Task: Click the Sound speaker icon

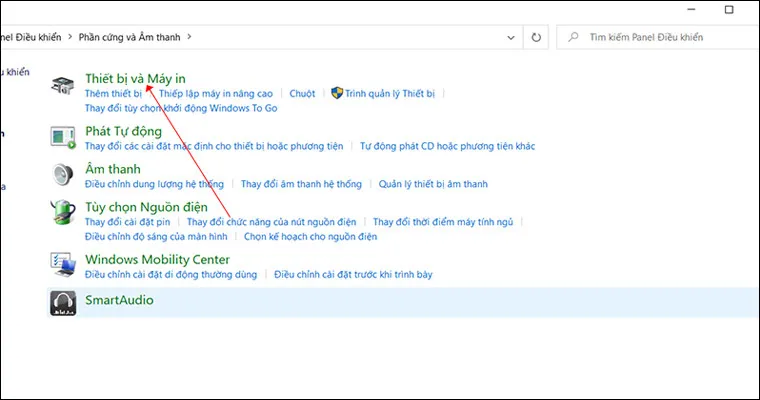Action: (62, 175)
